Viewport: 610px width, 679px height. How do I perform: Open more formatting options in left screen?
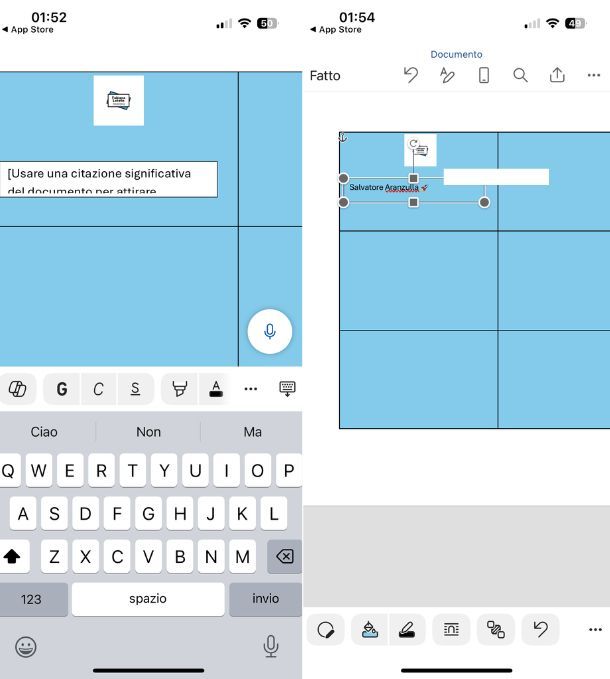tap(251, 388)
